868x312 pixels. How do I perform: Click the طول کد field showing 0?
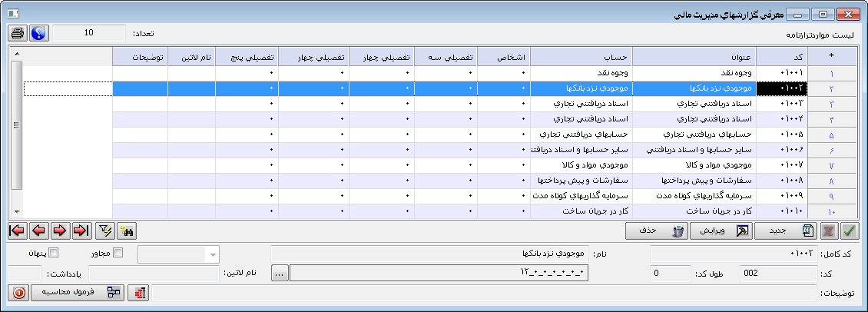[x=669, y=273]
